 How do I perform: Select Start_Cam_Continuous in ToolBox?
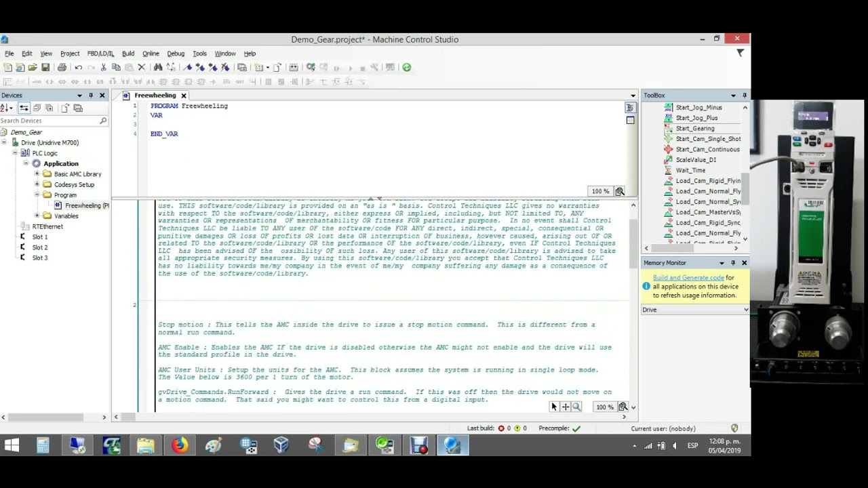(x=707, y=149)
